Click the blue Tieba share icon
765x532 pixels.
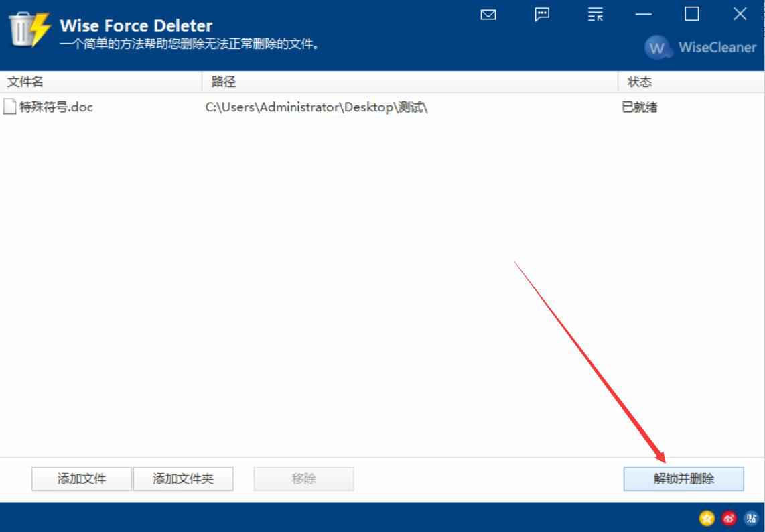point(751,518)
